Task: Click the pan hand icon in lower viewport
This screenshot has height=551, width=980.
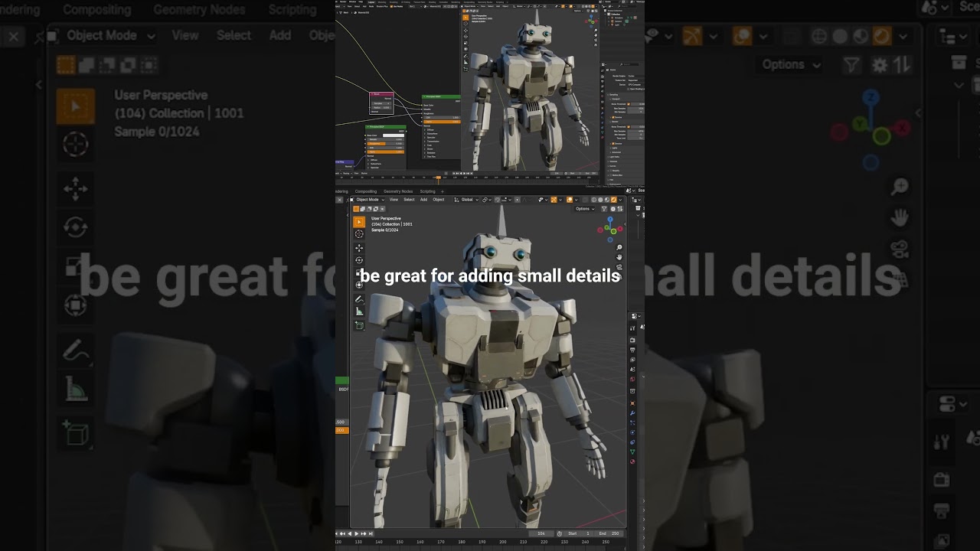Action: click(619, 257)
